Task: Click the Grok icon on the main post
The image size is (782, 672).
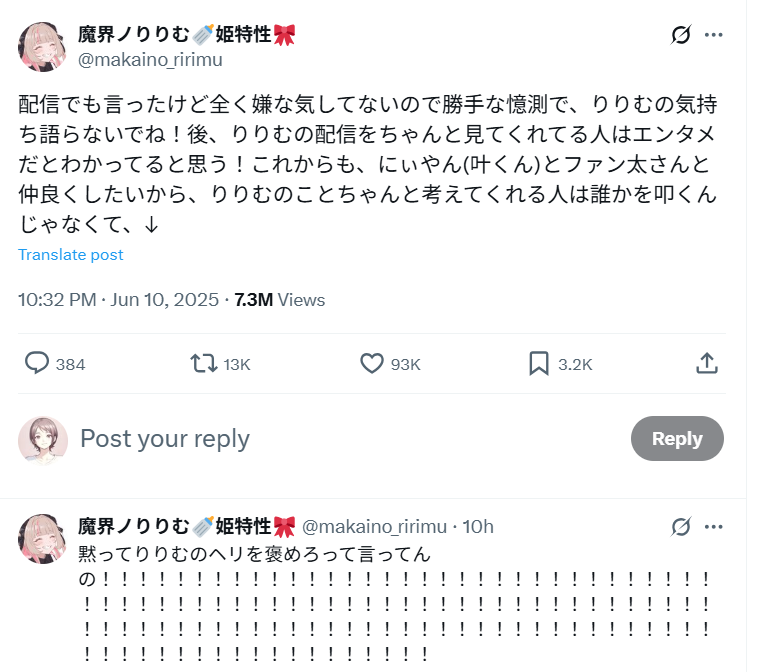Action: tap(681, 35)
